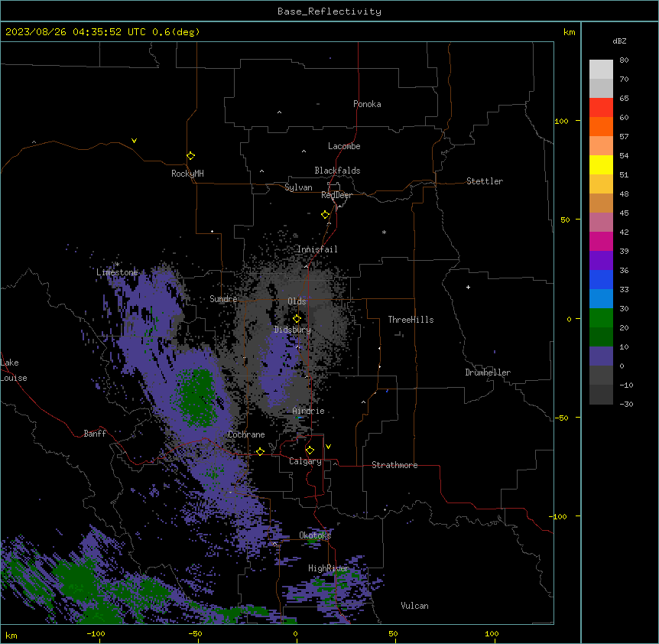The height and width of the screenshot is (644, 659).
Task: Pick the violet 36-39 dBZ legend swatch
Action: pyautogui.click(x=601, y=261)
